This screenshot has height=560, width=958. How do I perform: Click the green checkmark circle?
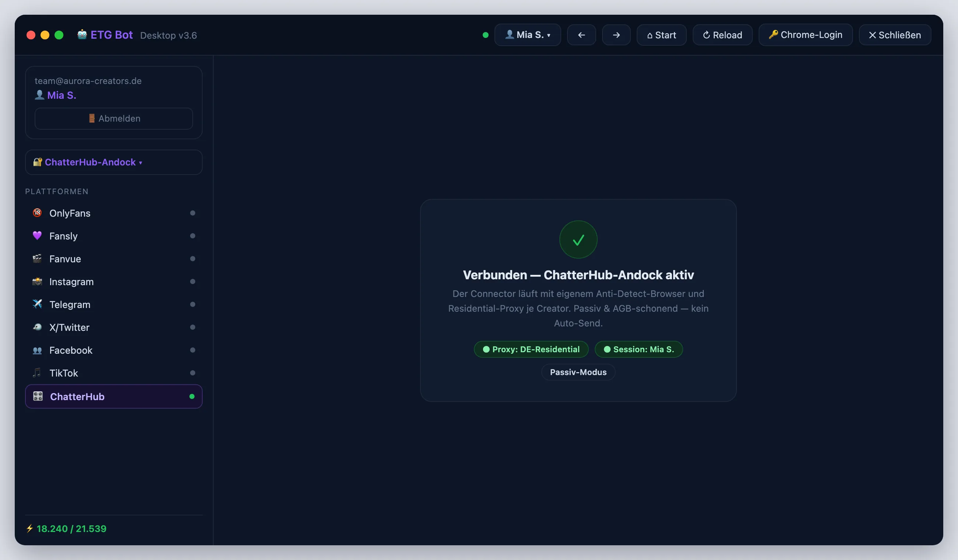pyautogui.click(x=578, y=239)
